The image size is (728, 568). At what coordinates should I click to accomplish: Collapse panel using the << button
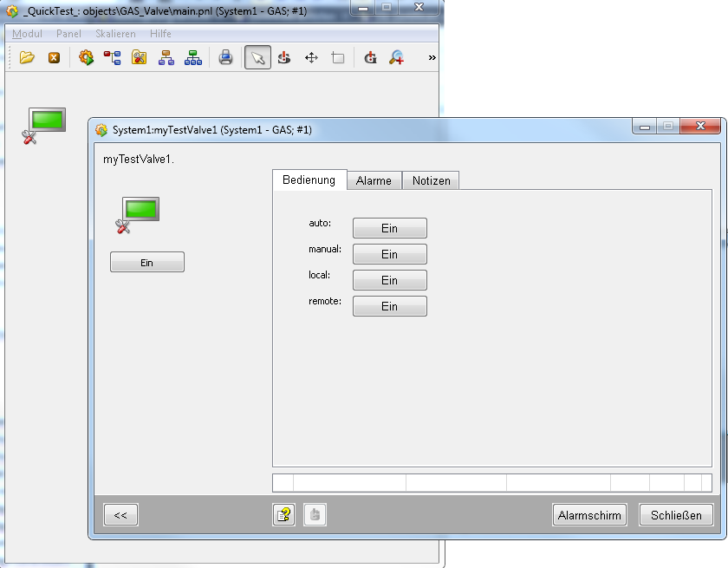[x=120, y=515]
